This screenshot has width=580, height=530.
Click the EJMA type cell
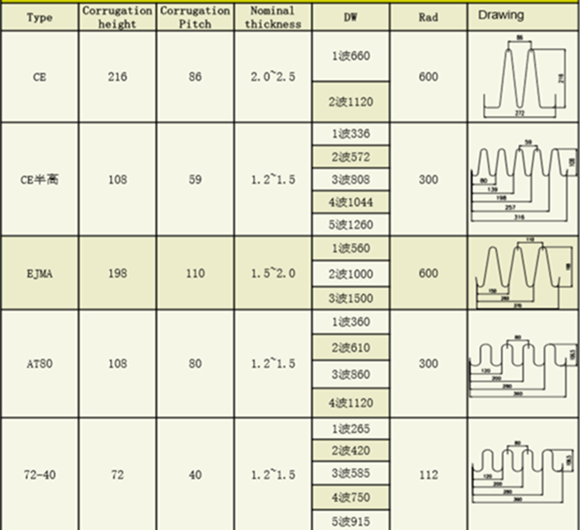coord(40,273)
